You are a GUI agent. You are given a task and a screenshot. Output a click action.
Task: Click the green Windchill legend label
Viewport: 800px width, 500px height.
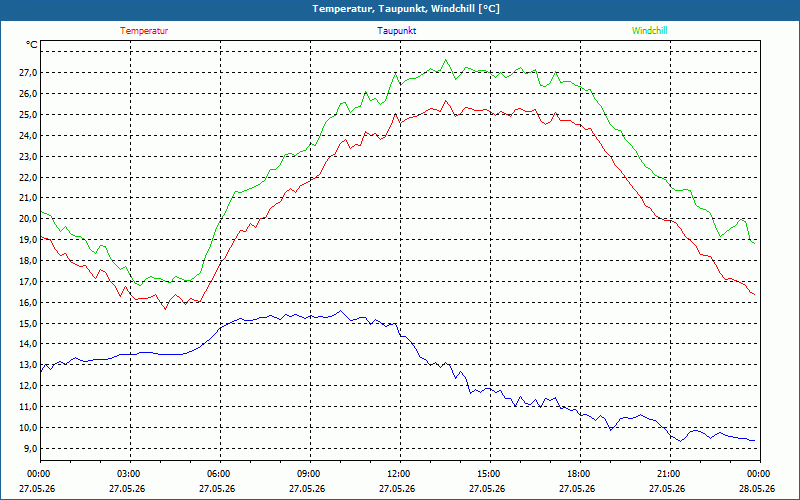[x=649, y=31]
